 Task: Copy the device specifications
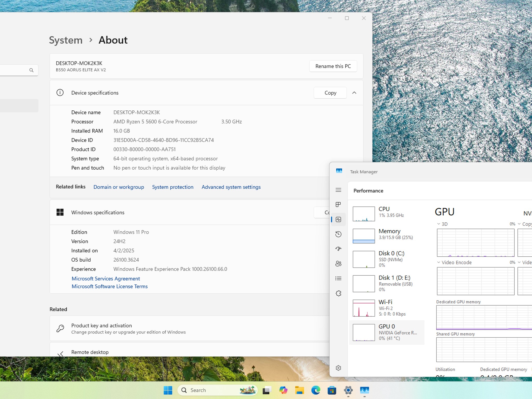(x=330, y=93)
